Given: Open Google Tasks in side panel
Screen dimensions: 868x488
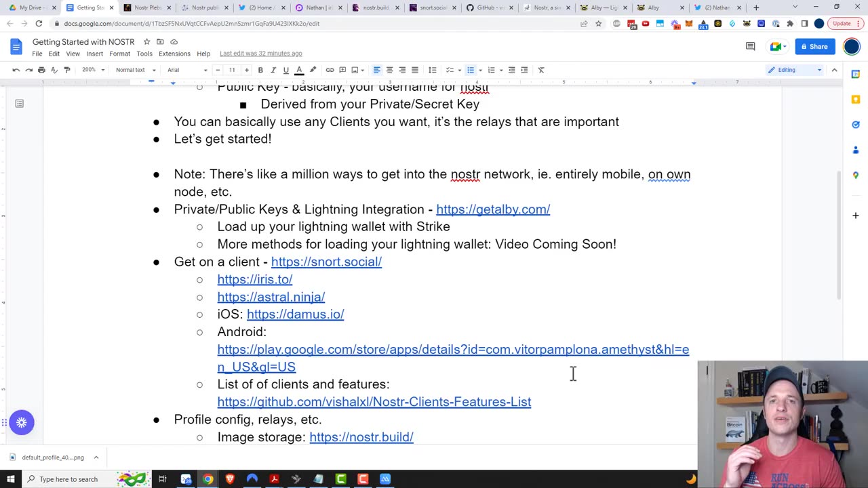Looking at the screenshot, I should click(856, 125).
